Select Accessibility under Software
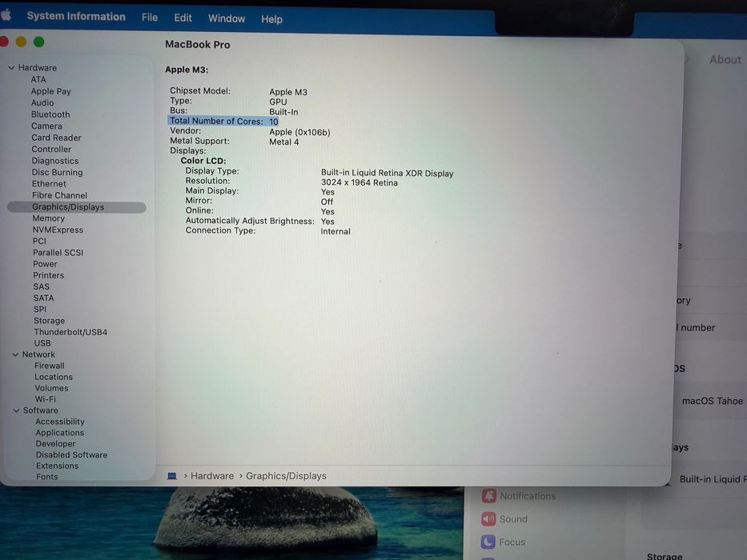Image resolution: width=747 pixels, height=560 pixels. pyautogui.click(x=60, y=422)
